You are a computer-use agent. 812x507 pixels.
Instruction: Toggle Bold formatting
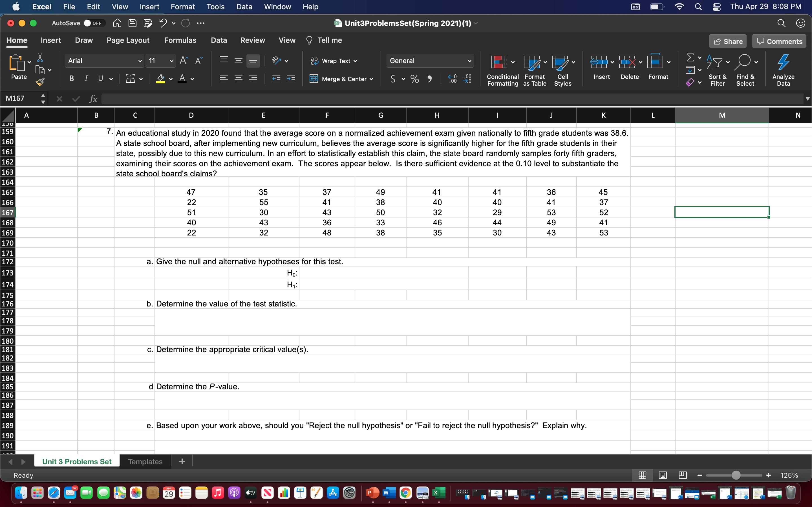point(71,79)
